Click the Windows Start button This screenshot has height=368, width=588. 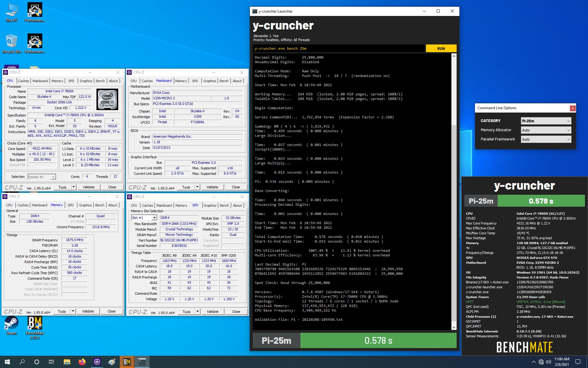pyautogui.click(x=7, y=362)
